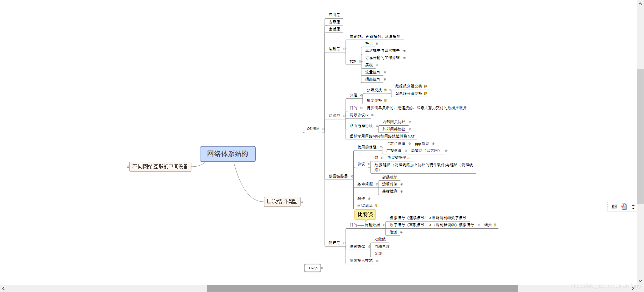Expand the ppp协议 topic
The image size is (644, 292).
tap(433, 144)
